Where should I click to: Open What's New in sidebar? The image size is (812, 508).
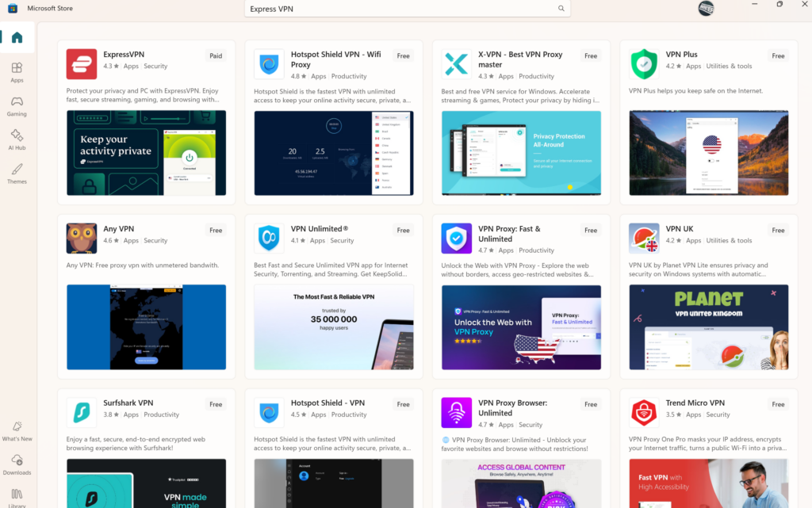coord(17,431)
